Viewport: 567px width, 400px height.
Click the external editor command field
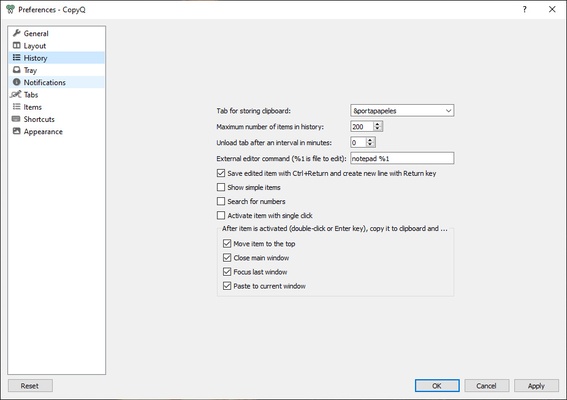click(402, 158)
